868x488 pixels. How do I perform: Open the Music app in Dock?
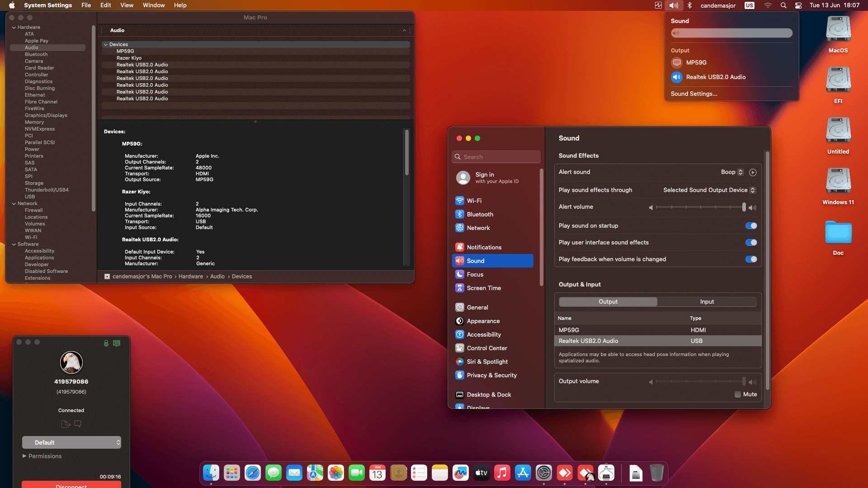coord(502,473)
